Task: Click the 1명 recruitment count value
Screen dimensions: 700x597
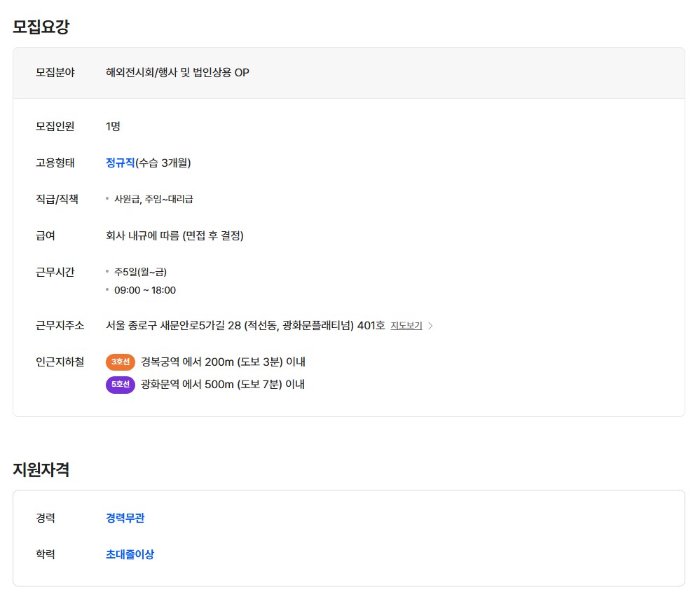Action: [x=113, y=126]
